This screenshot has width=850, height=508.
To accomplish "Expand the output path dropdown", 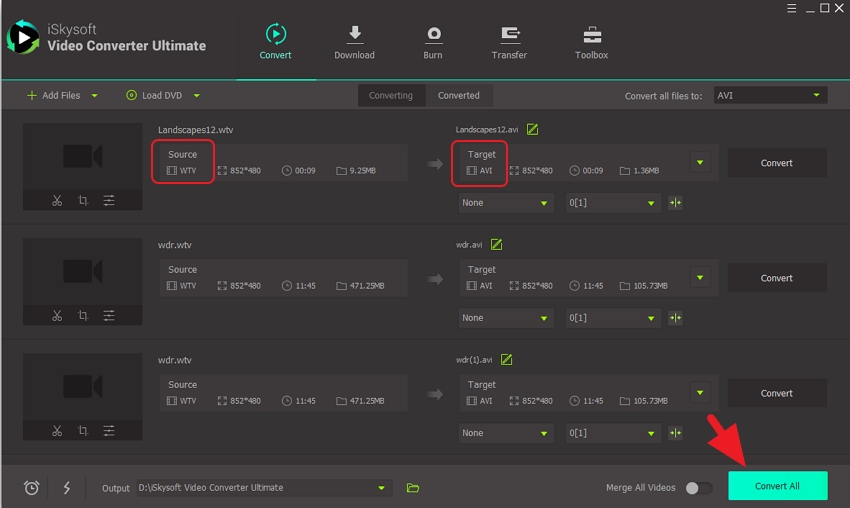I will coord(381,488).
